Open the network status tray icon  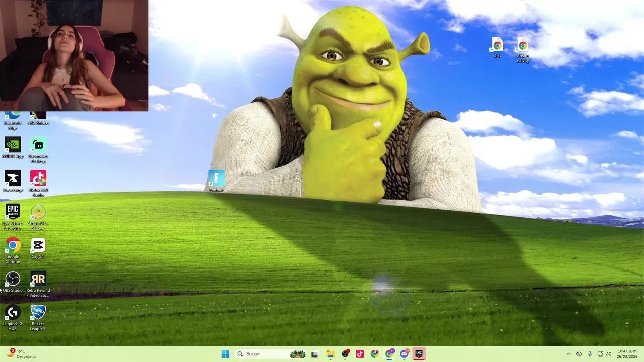point(600,354)
